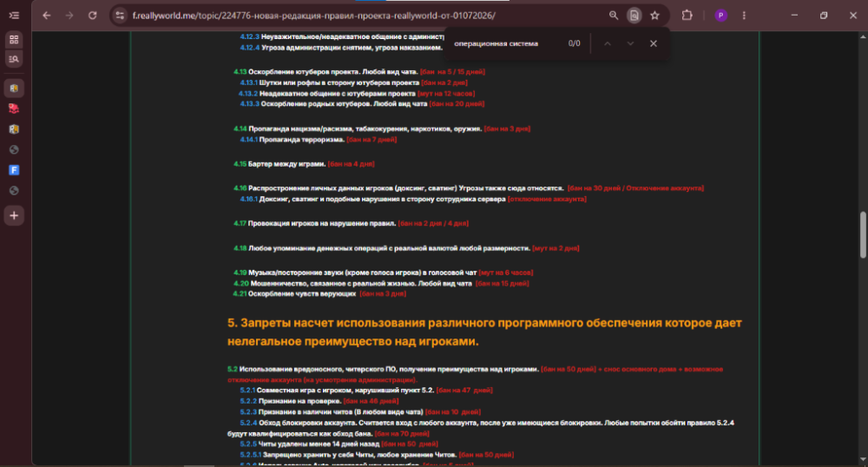Click rule 4.14 propaganda line

point(381,129)
